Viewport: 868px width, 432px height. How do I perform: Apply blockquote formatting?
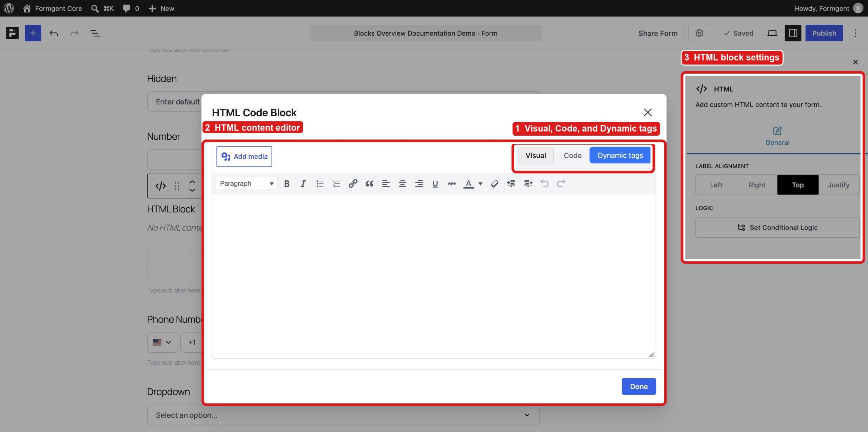point(369,183)
